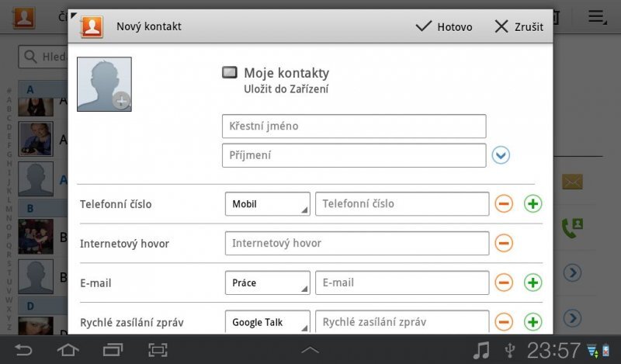
Task: Tap the USB notification icon
Action: (510, 350)
